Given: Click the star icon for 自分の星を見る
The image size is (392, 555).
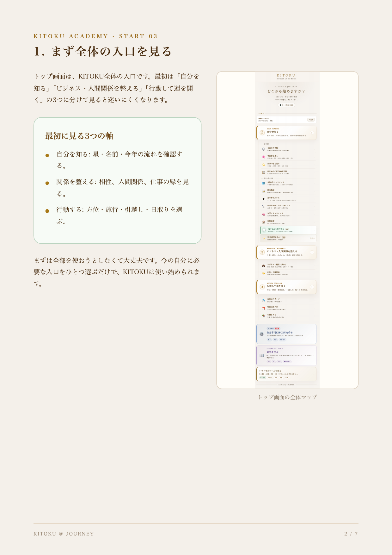Looking at the screenshot, I should point(264,165).
